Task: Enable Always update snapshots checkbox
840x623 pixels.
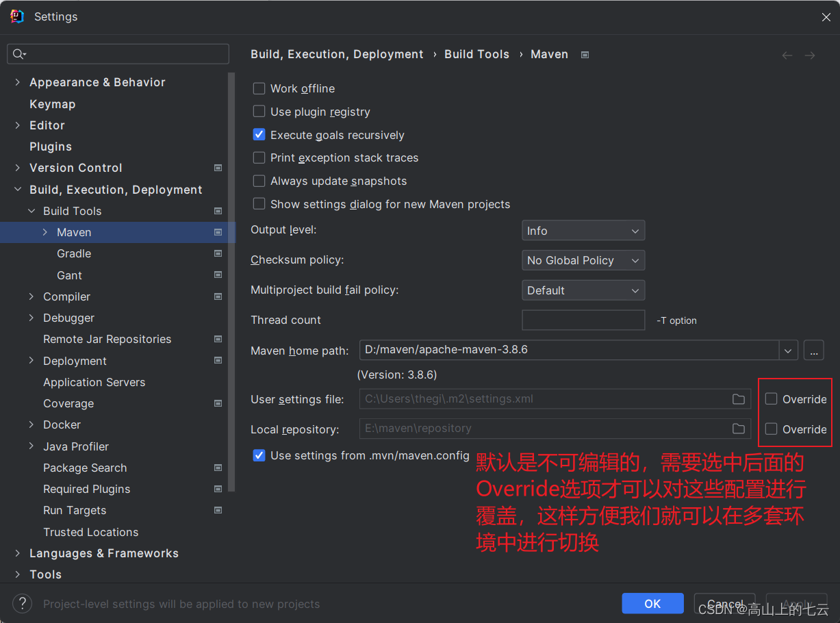Action: click(x=259, y=181)
